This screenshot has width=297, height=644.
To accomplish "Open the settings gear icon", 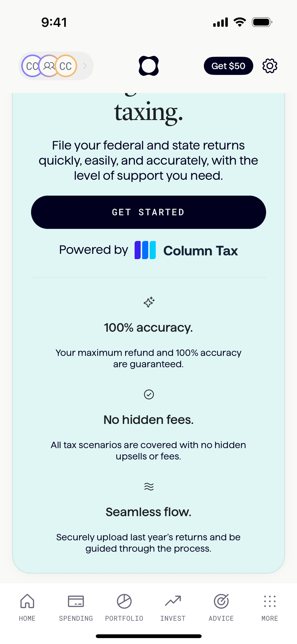I will [x=269, y=66].
